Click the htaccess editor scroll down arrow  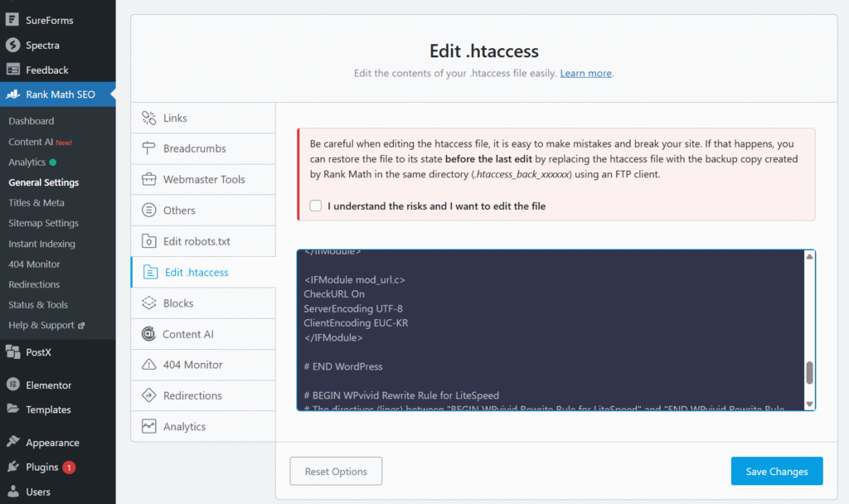click(x=809, y=405)
